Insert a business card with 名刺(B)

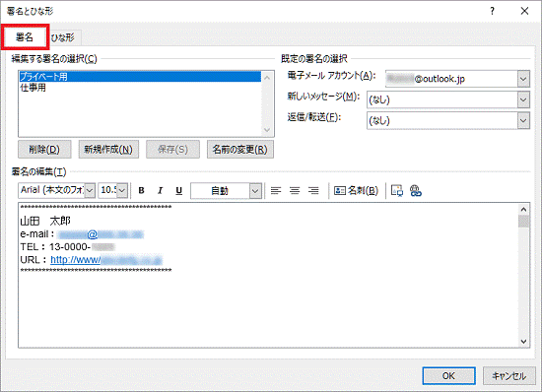[356, 191]
